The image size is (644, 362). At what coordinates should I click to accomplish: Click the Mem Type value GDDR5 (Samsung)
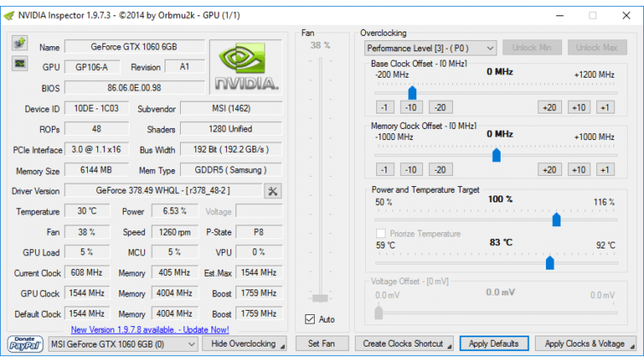[x=231, y=170]
